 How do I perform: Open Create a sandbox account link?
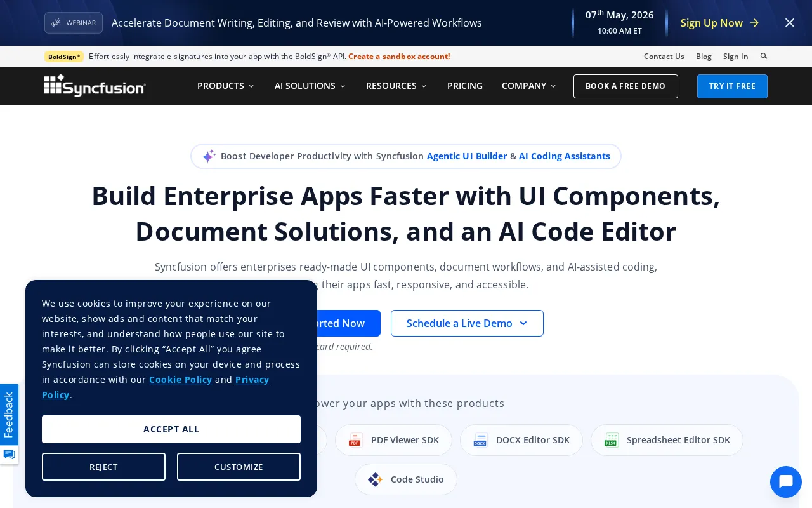399,57
